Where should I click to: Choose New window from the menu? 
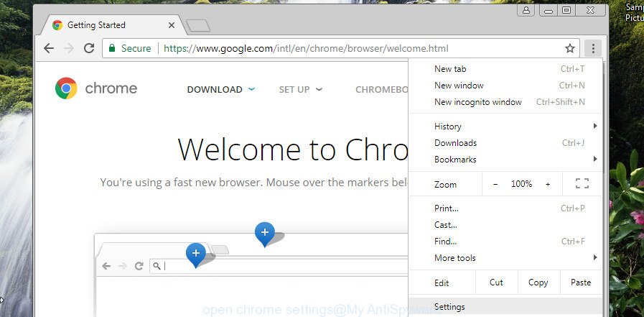(x=505, y=86)
